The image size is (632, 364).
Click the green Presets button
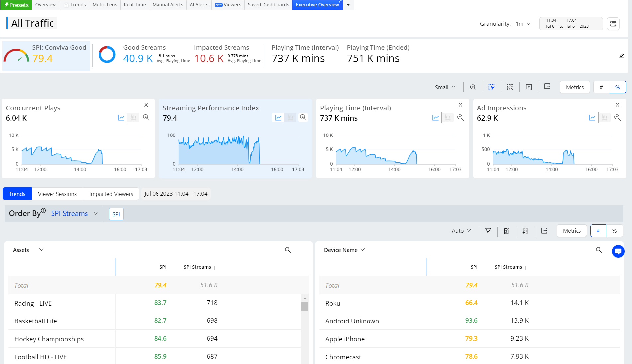16,5
